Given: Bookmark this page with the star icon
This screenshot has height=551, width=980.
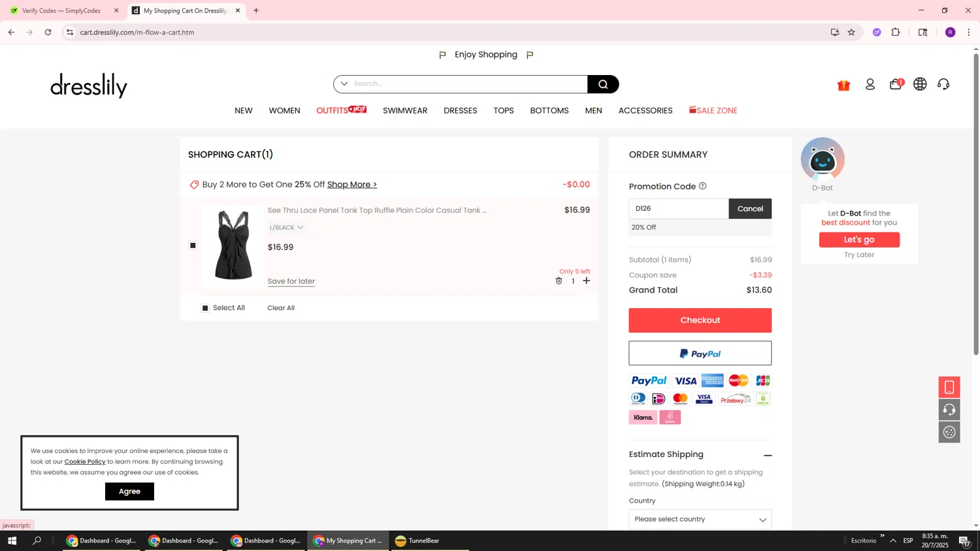Looking at the screenshot, I should [x=851, y=32].
